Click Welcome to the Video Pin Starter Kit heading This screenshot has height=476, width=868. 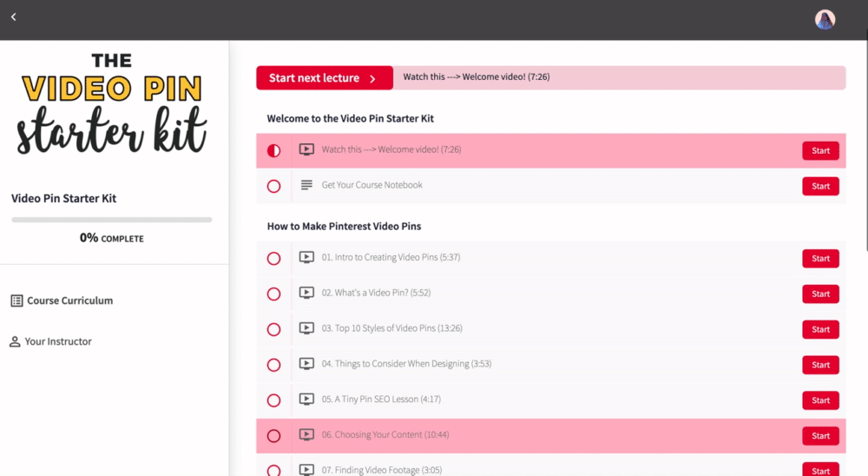[351, 119]
